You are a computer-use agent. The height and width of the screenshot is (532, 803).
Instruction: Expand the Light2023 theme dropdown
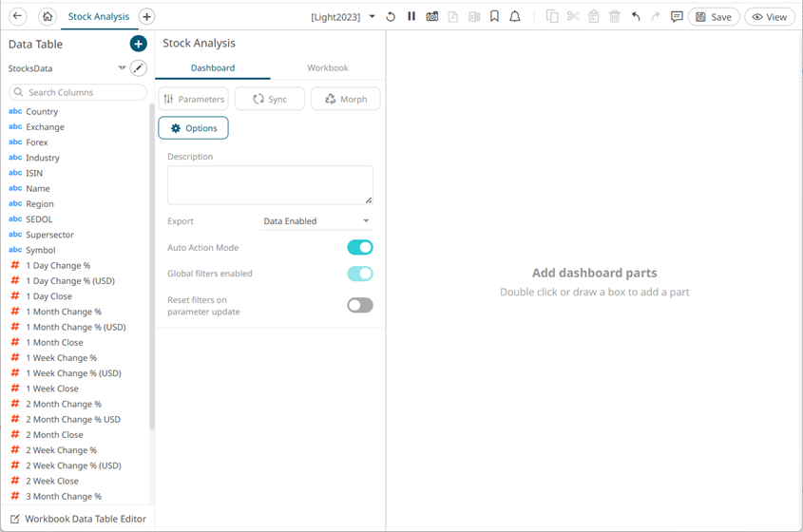coord(372,17)
